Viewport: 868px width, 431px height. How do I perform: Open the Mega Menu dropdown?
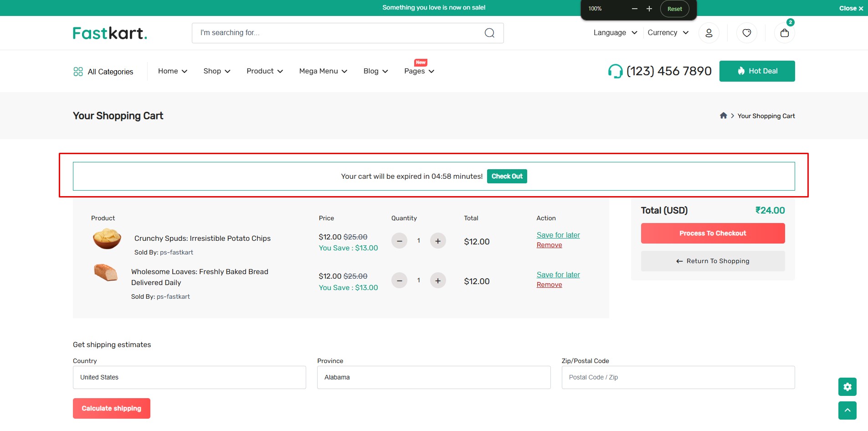pos(323,71)
